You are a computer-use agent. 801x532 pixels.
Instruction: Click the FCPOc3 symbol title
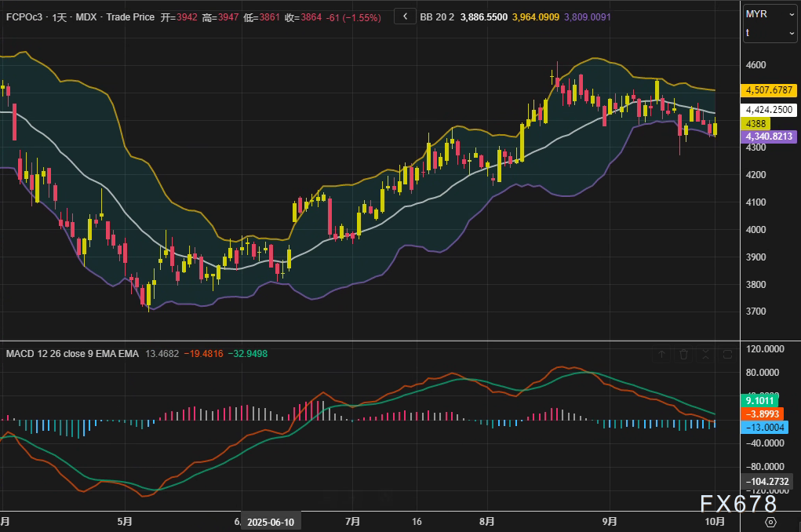23,16
